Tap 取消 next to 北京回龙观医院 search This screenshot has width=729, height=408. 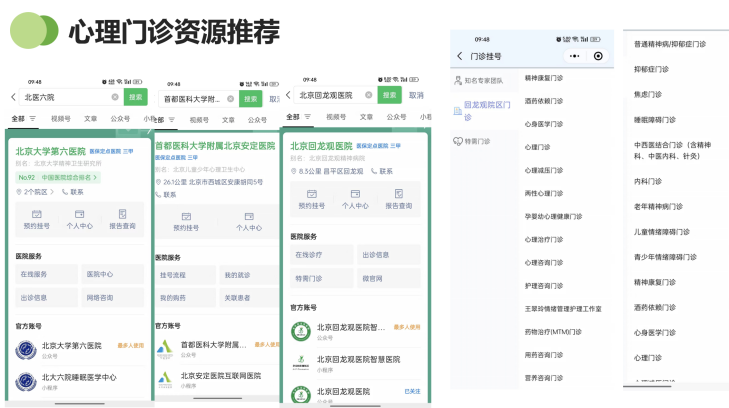click(x=416, y=95)
